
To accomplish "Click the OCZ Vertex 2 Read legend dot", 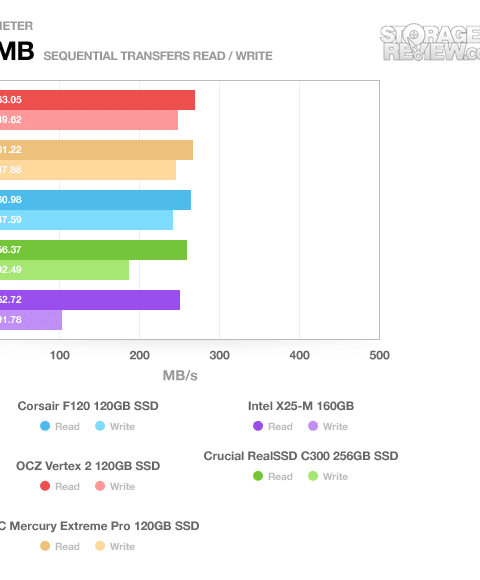I will [45, 486].
